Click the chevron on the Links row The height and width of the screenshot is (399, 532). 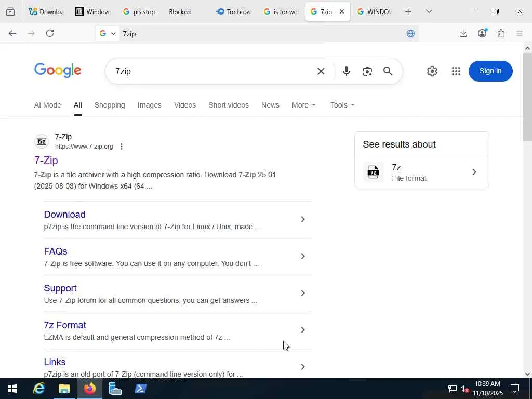303,367
